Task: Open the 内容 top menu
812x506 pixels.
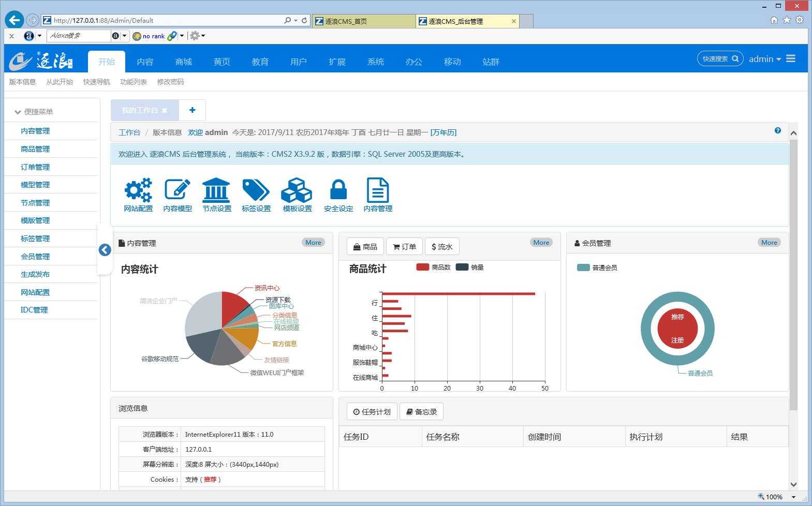Action: [x=145, y=62]
